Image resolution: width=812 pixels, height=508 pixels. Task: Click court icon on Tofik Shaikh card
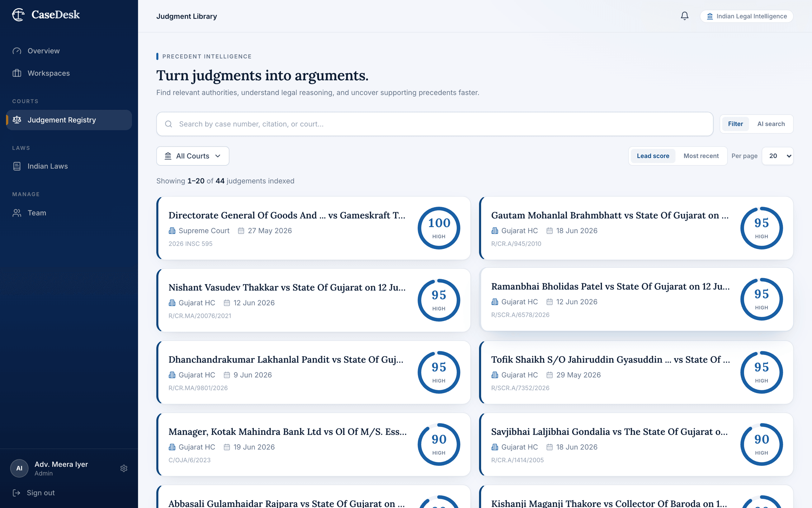[494, 375]
